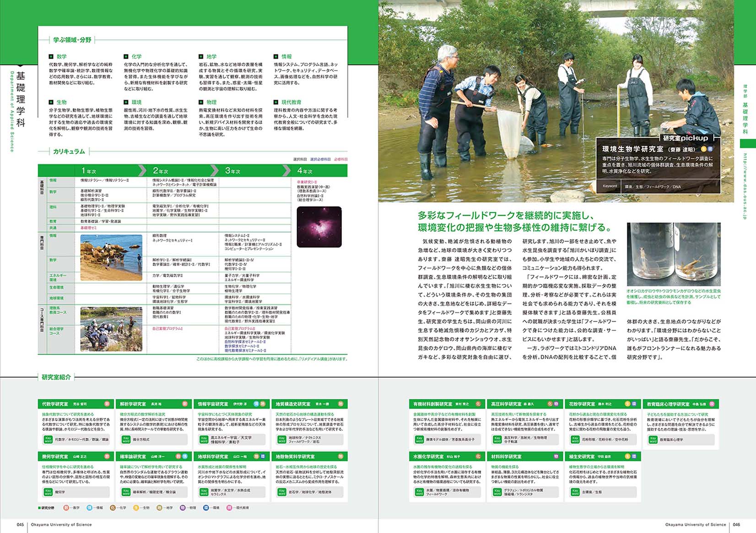Click the left footer Okayama University of Science
The width and height of the screenshot is (756, 533).
pos(61,525)
